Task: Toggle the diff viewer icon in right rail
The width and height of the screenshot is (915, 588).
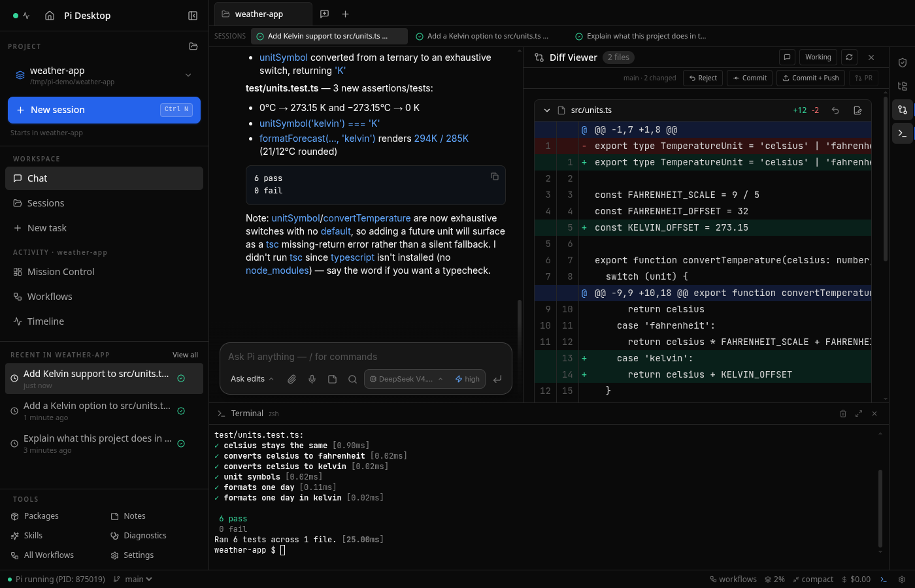Action: (x=903, y=110)
